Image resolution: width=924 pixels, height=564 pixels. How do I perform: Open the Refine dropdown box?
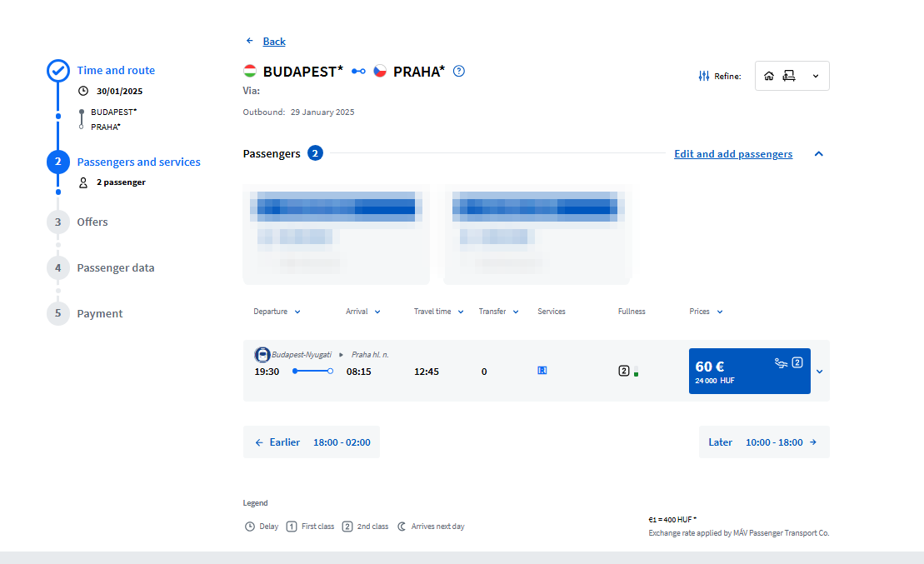[792, 76]
